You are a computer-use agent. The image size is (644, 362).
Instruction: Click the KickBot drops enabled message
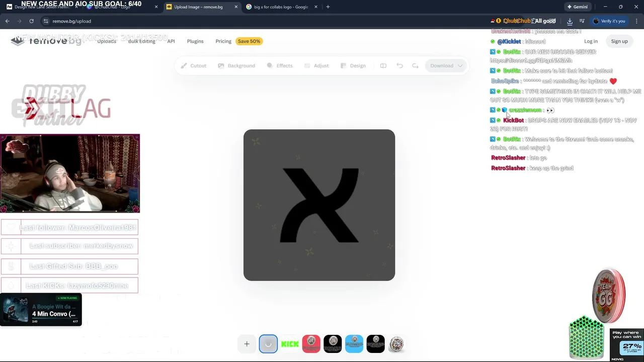pyautogui.click(x=563, y=125)
